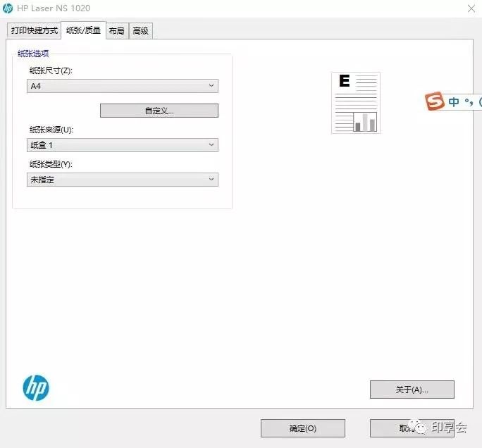Click the HP Laser NS 1020 title text
Image resolution: width=482 pixels, height=448 pixels.
pos(54,8)
